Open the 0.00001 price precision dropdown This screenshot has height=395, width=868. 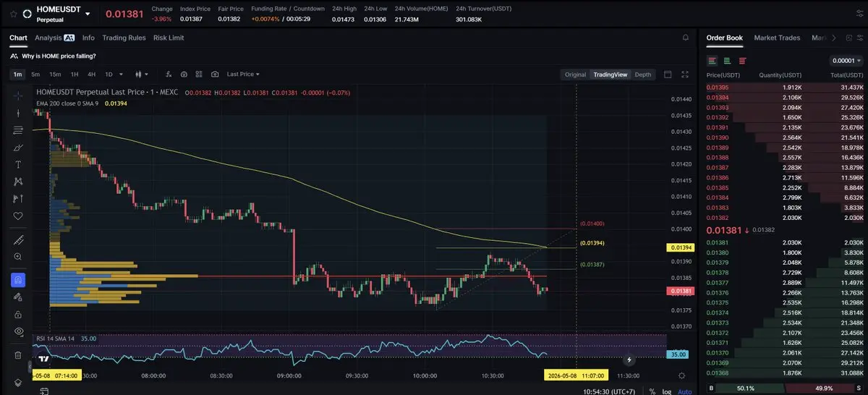tap(846, 61)
